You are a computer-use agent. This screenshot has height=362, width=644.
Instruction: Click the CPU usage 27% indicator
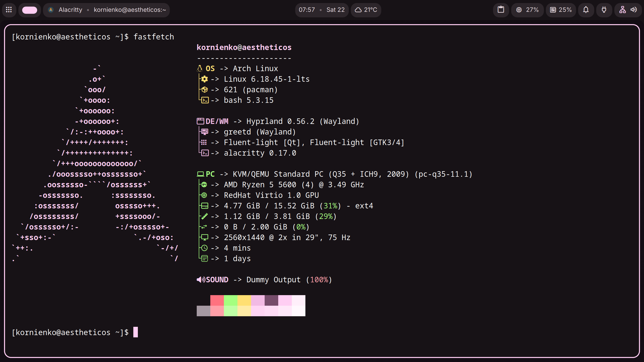click(x=527, y=10)
